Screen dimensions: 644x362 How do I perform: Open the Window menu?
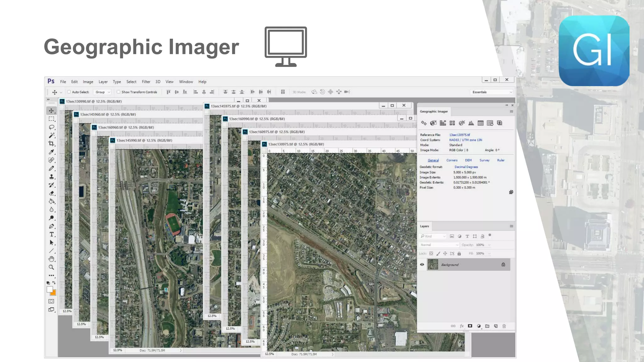point(186,82)
